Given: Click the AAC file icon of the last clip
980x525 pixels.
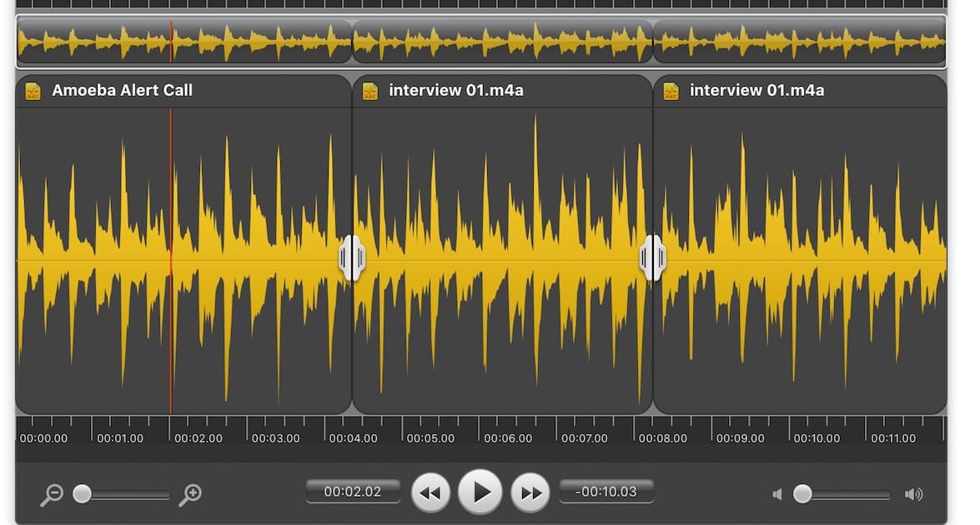Looking at the screenshot, I should point(671,91).
